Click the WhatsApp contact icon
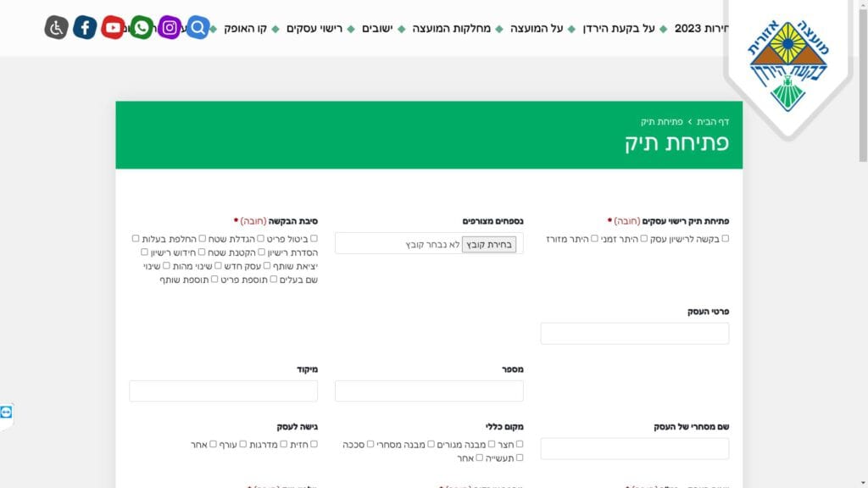This screenshot has width=868, height=488. tap(142, 28)
